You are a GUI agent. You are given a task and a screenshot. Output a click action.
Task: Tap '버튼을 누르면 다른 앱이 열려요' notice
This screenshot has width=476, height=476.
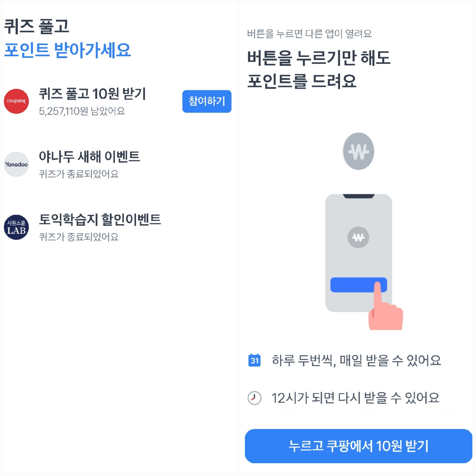[310, 32]
